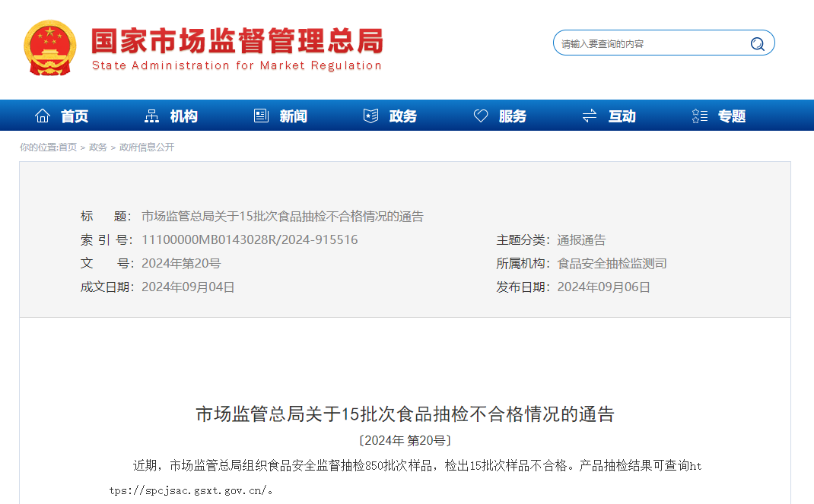Image resolution: width=814 pixels, height=504 pixels.
Task: Go to the 政务 section in navbar
Action: (403, 116)
